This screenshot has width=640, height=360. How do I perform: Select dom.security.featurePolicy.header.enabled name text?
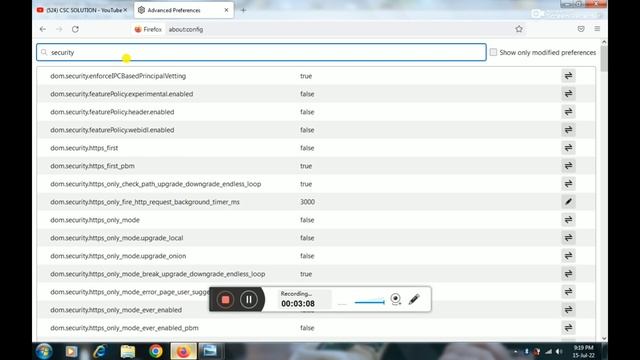112,112
